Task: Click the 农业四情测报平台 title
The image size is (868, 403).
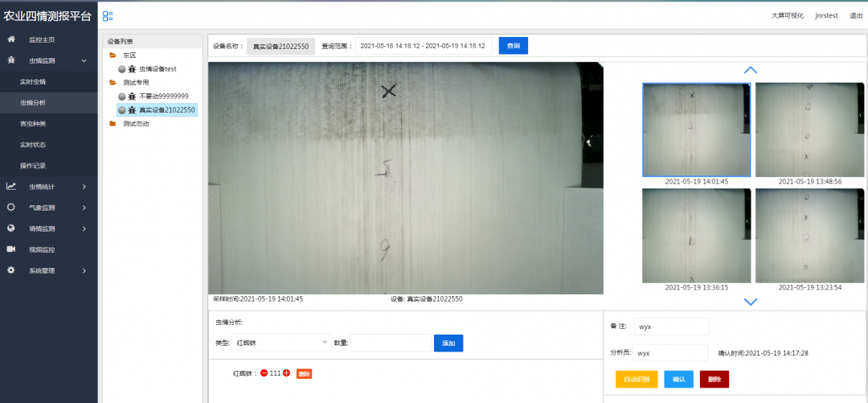Action: click(x=47, y=16)
